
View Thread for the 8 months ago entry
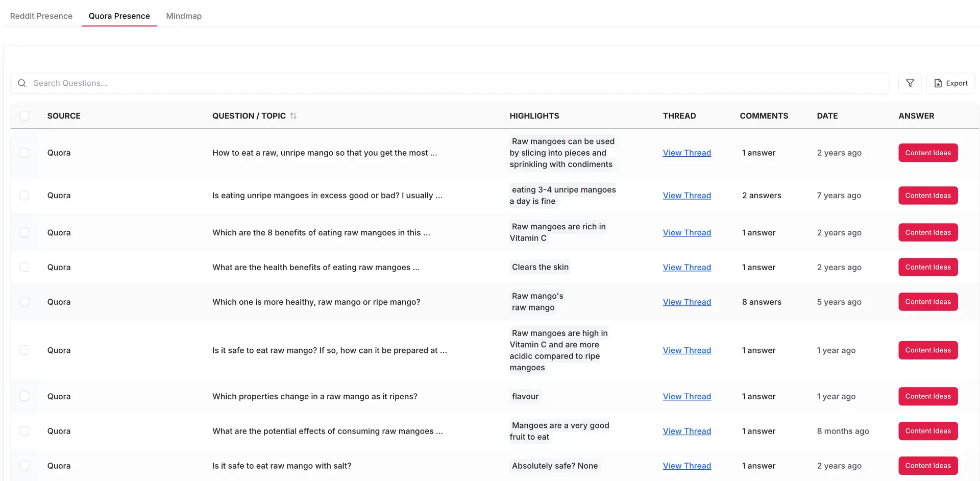[687, 430]
